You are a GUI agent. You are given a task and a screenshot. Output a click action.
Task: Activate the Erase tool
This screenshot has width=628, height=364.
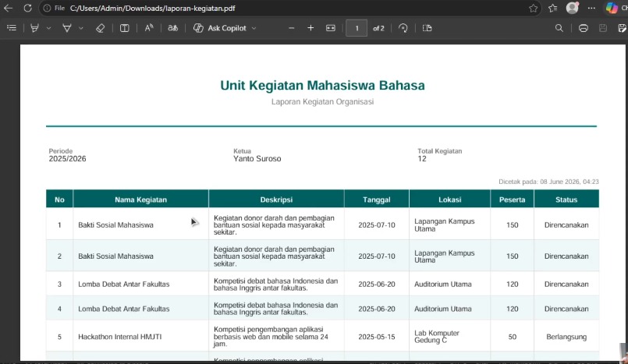coord(100,28)
